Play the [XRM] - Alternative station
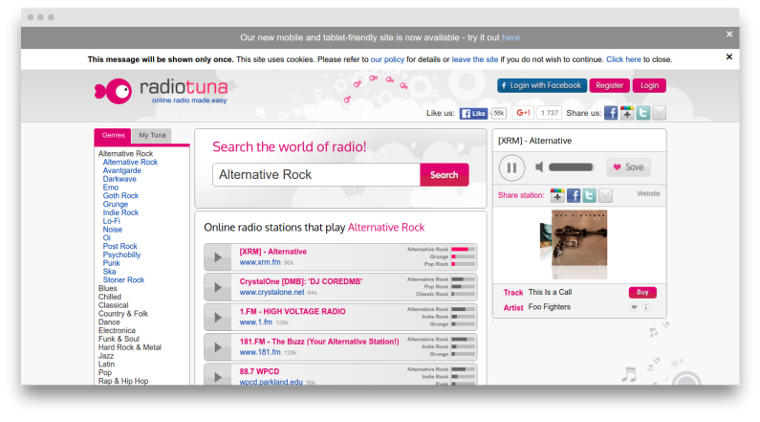The image size is (760, 422). click(218, 257)
